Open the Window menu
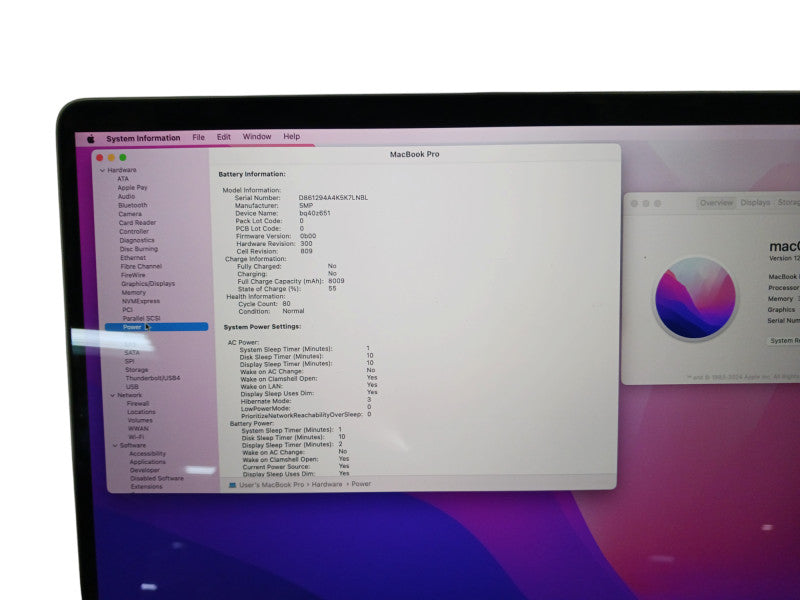 click(x=257, y=137)
